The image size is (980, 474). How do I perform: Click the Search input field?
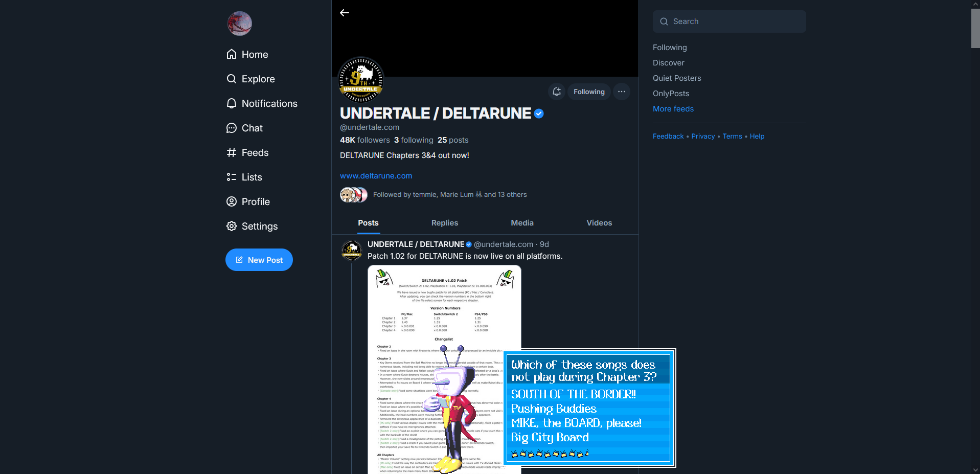click(730, 21)
